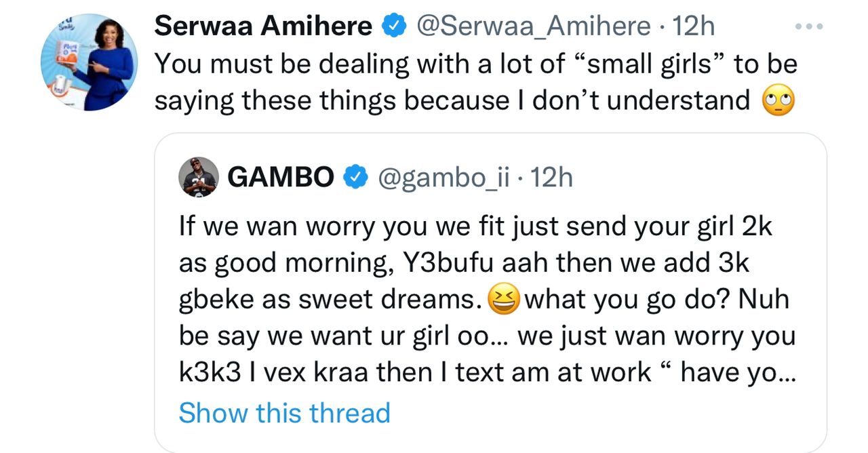
Task: Open GAMBO's small avatar picture
Action: tap(199, 176)
